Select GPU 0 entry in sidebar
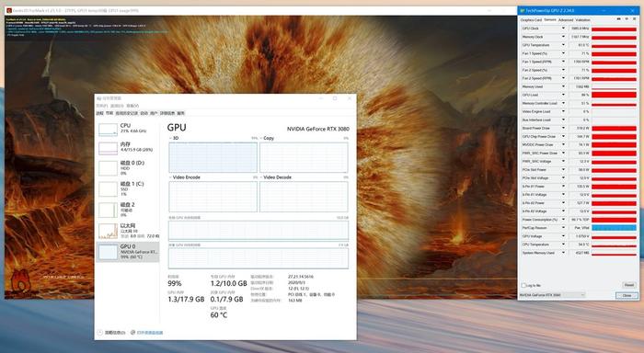Viewport: 644px width, 353px height. [128, 252]
